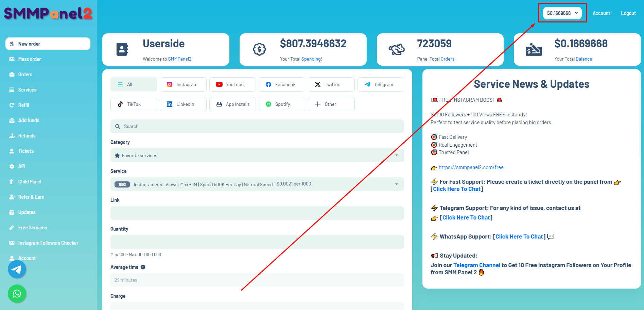Filter services by YouTube

click(232, 84)
